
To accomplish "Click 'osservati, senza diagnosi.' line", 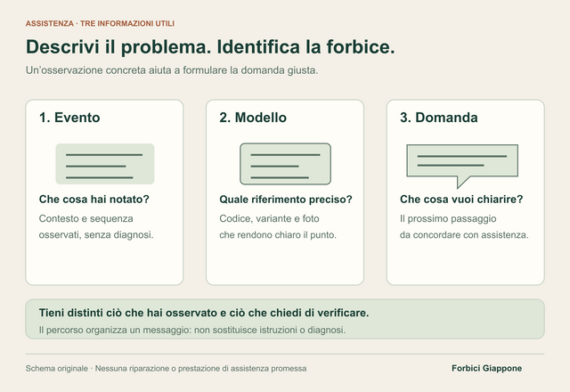I will [96, 235].
